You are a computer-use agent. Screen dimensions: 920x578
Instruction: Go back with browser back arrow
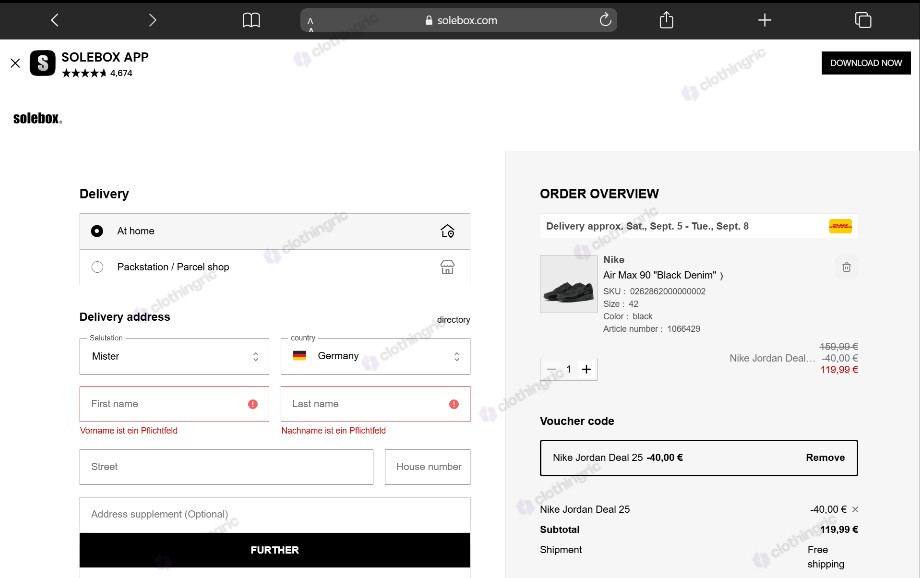pyautogui.click(x=55, y=20)
